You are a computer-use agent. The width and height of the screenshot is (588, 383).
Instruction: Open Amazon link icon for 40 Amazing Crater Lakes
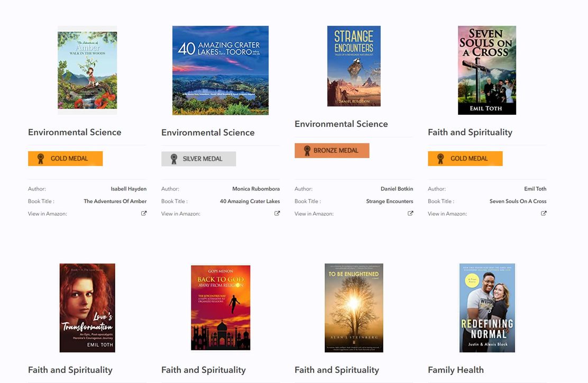tap(277, 213)
